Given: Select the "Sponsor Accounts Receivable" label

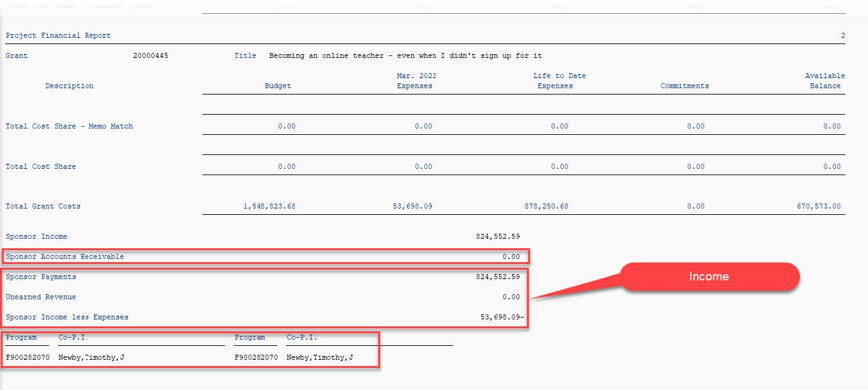Looking at the screenshot, I should coord(65,256).
